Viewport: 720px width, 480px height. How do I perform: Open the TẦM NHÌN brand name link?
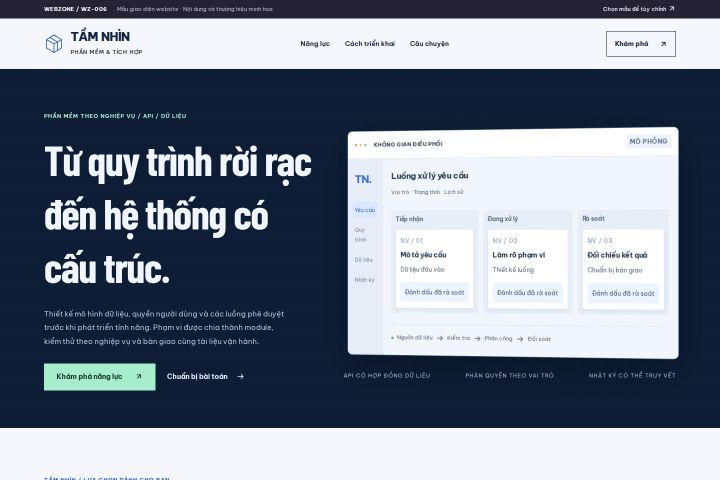[x=100, y=37]
